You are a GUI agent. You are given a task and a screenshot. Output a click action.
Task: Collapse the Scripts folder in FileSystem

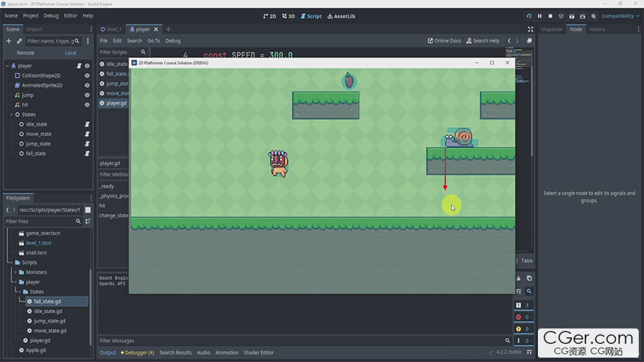[x=11, y=263]
